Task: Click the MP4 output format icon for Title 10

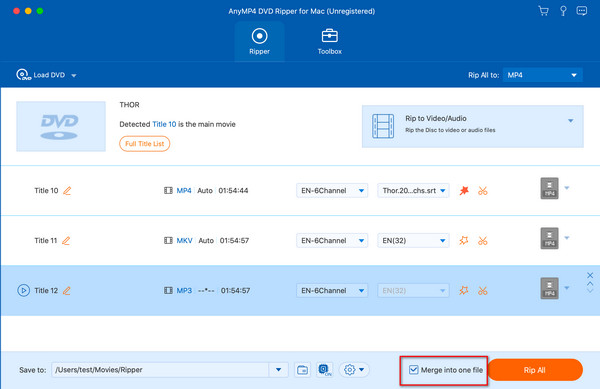Action: [549, 188]
